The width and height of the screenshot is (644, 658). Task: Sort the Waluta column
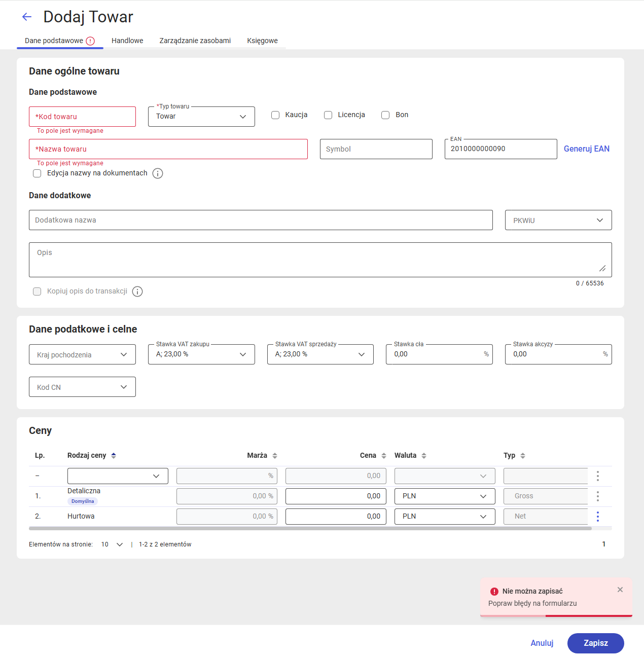point(424,455)
